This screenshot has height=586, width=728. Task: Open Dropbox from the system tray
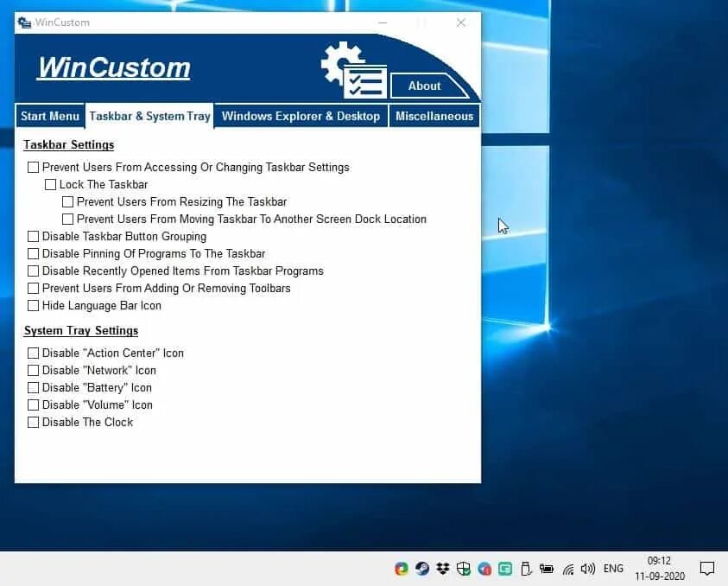point(443,568)
